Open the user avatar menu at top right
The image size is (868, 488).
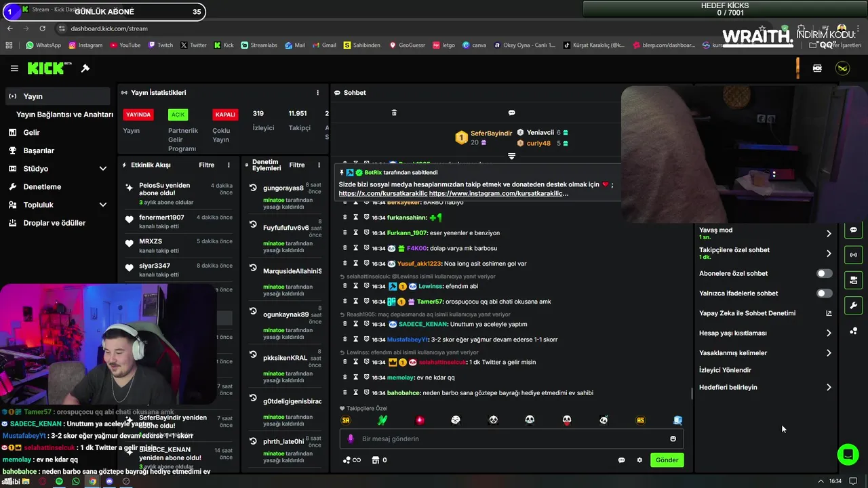point(842,68)
